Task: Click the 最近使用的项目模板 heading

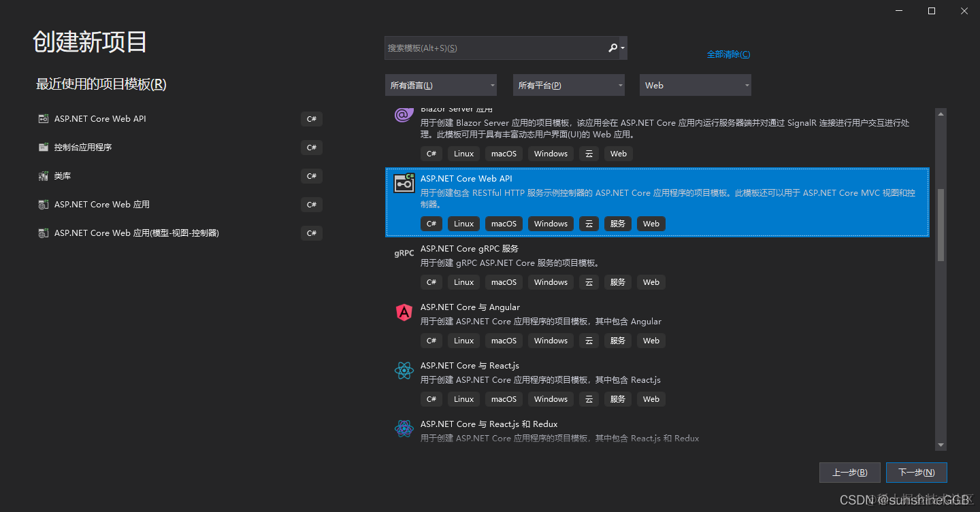Action: pos(101,84)
